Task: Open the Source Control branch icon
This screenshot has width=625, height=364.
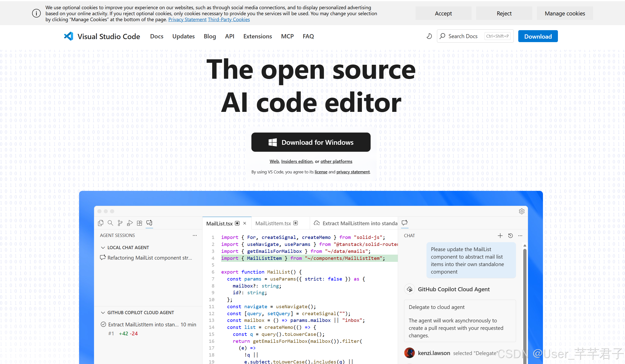Action: click(120, 223)
